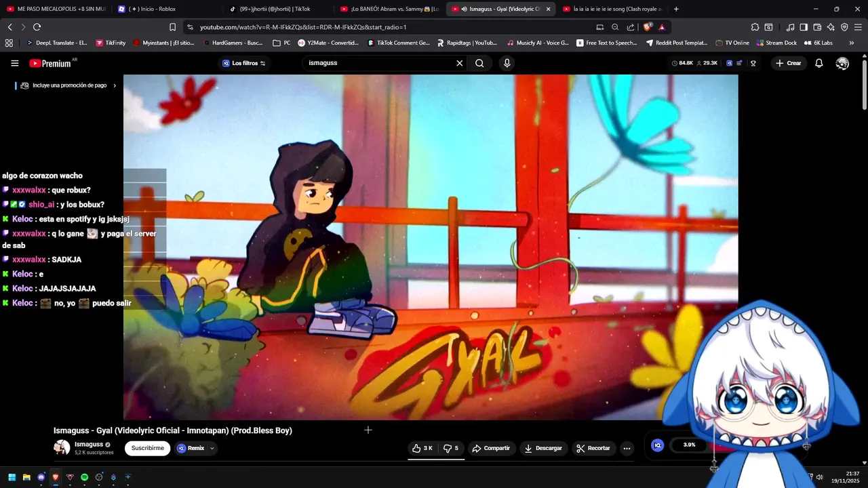
Task: Open Windows Start menu
Action: click(x=12, y=477)
